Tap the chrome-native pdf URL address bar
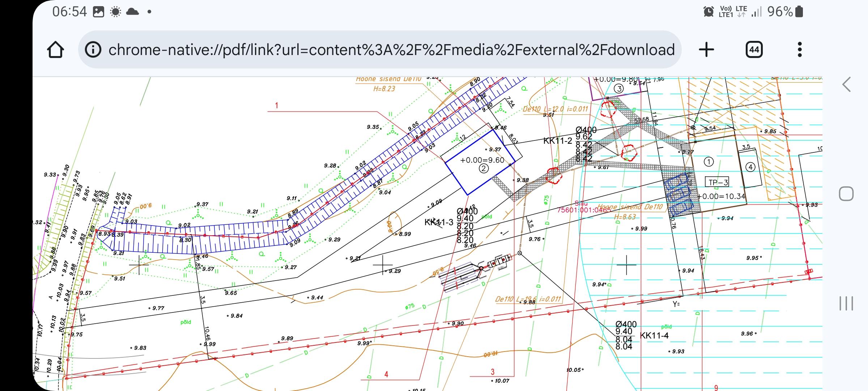Screen dimensions: 868x391 point(391,50)
